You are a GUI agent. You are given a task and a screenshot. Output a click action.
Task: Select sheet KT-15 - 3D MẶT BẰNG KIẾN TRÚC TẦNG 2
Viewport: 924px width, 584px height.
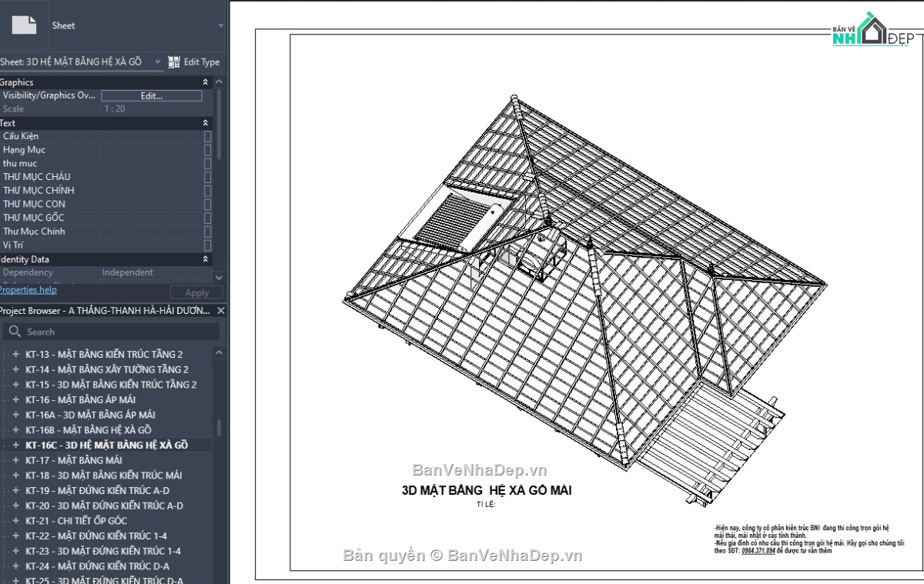pos(111,385)
